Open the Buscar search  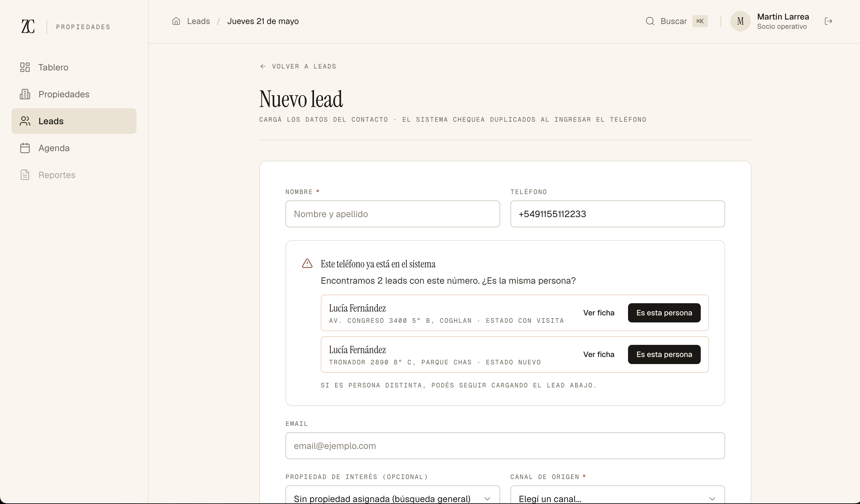[676, 21]
